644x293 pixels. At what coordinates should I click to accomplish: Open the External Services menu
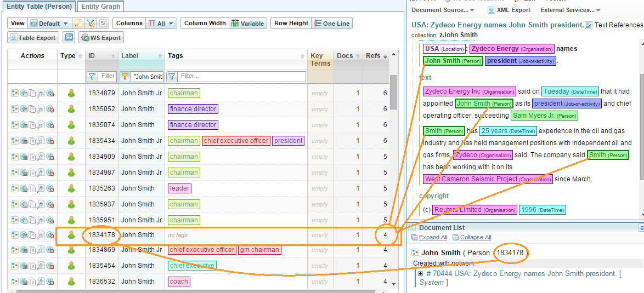570,10
